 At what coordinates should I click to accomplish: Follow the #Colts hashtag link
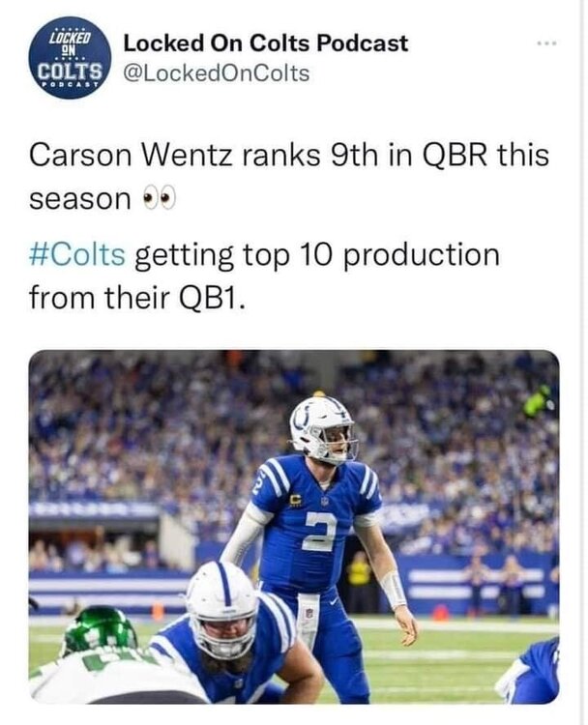(x=78, y=255)
